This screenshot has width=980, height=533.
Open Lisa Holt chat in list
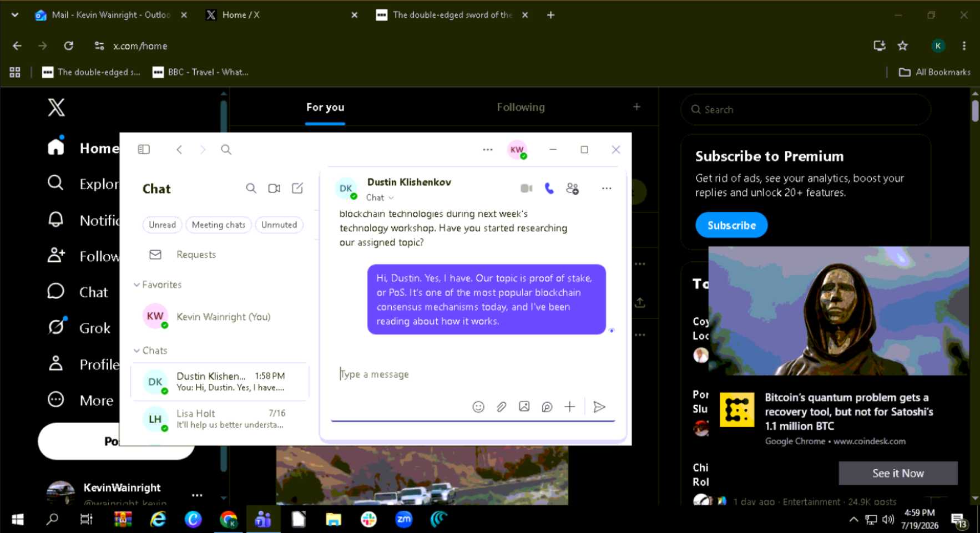tap(220, 419)
